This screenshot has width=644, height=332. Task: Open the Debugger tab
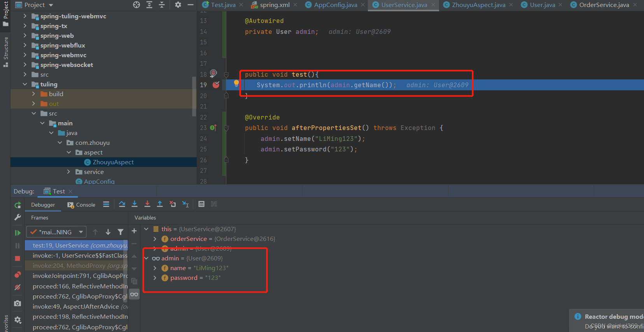pos(43,205)
